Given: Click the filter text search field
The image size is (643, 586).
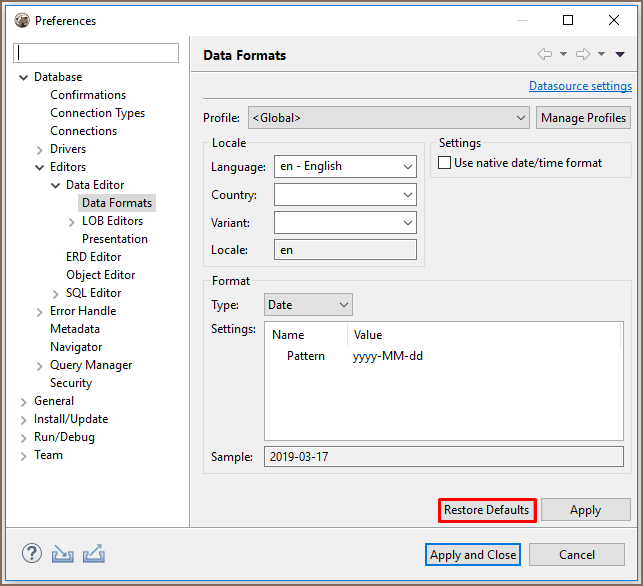Looking at the screenshot, I should click(x=97, y=53).
